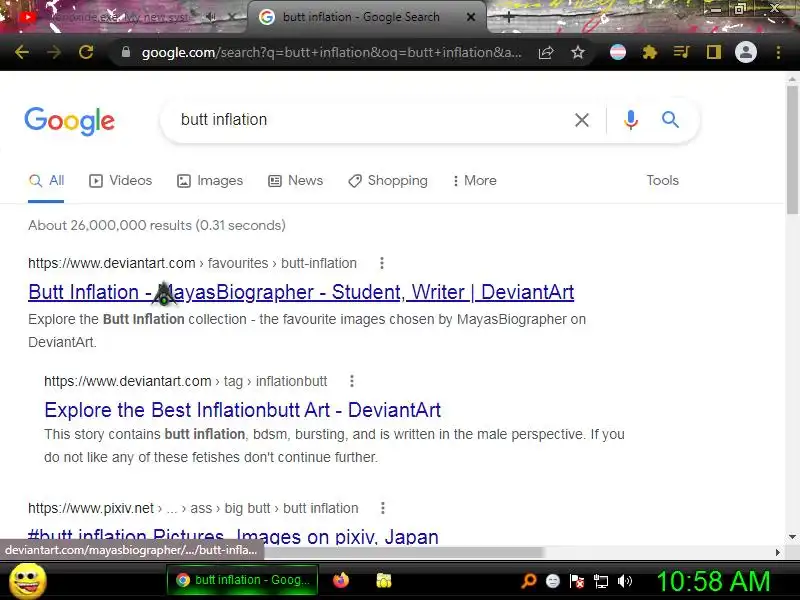Switch to the News results tab

click(295, 181)
